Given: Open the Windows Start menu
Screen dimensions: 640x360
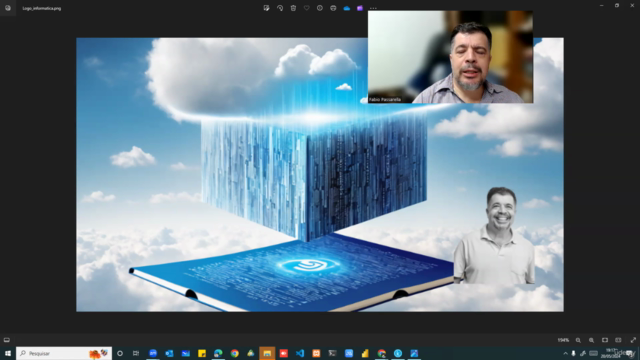Looking at the screenshot, I should pos(8,353).
